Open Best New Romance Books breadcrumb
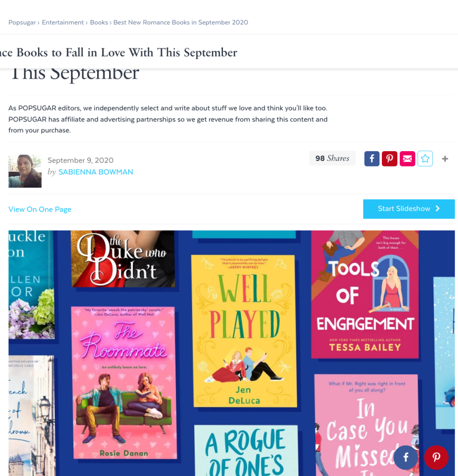This screenshot has width=458, height=476. coord(181,22)
